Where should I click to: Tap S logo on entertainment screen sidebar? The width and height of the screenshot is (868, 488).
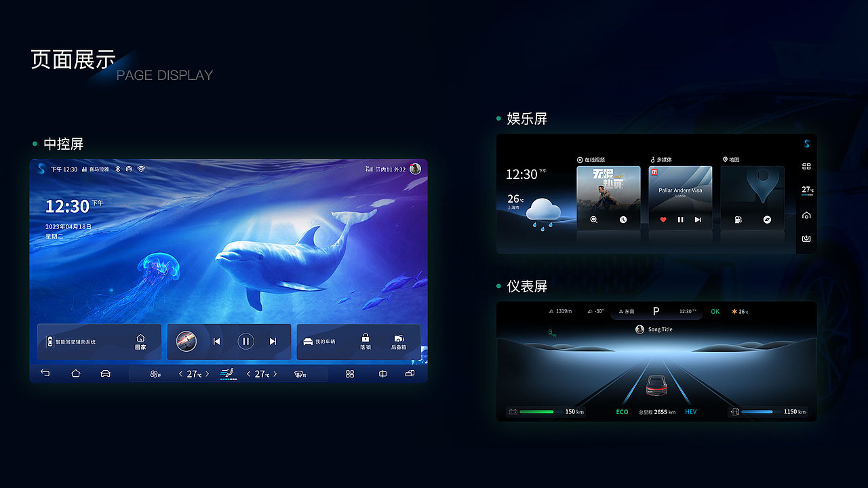806,144
